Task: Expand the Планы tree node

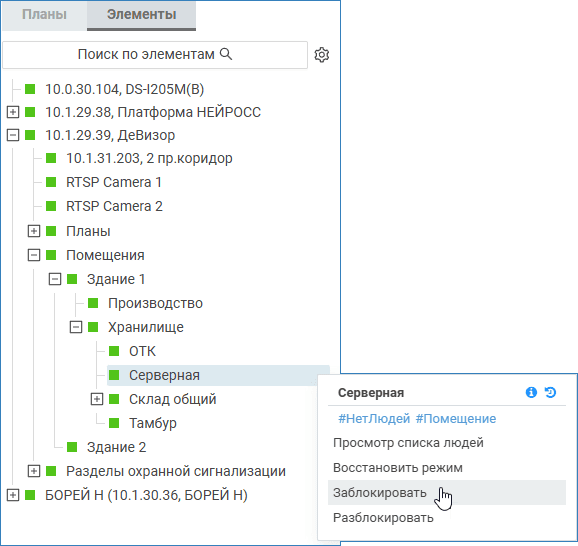Action: [34, 231]
